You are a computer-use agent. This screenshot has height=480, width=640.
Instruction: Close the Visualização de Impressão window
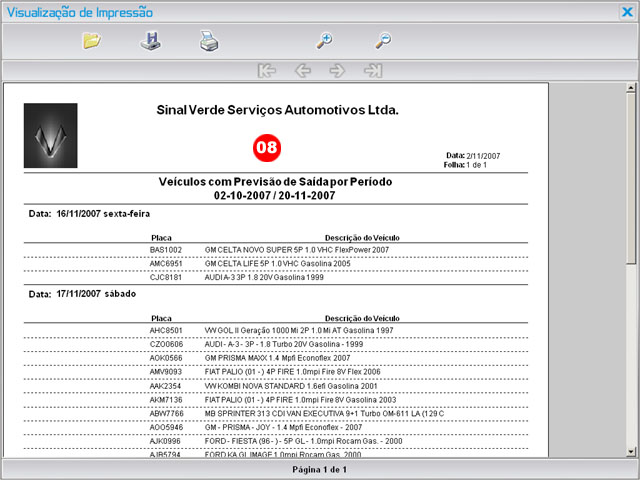(x=627, y=12)
